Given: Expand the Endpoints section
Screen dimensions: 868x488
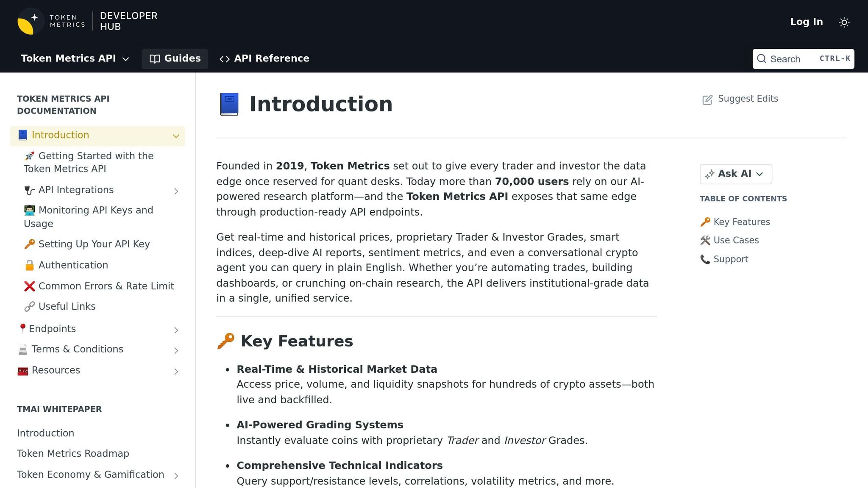Looking at the screenshot, I should coord(176,330).
